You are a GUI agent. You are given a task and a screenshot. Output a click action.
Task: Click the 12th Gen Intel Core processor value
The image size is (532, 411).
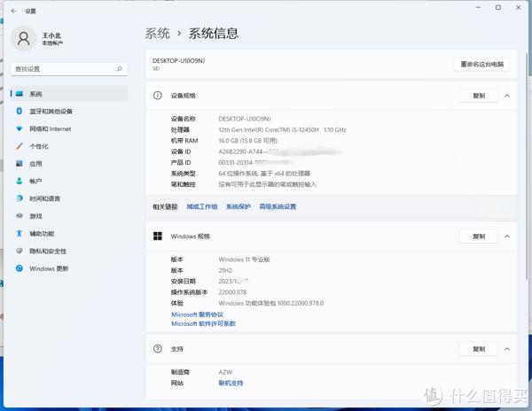point(282,130)
